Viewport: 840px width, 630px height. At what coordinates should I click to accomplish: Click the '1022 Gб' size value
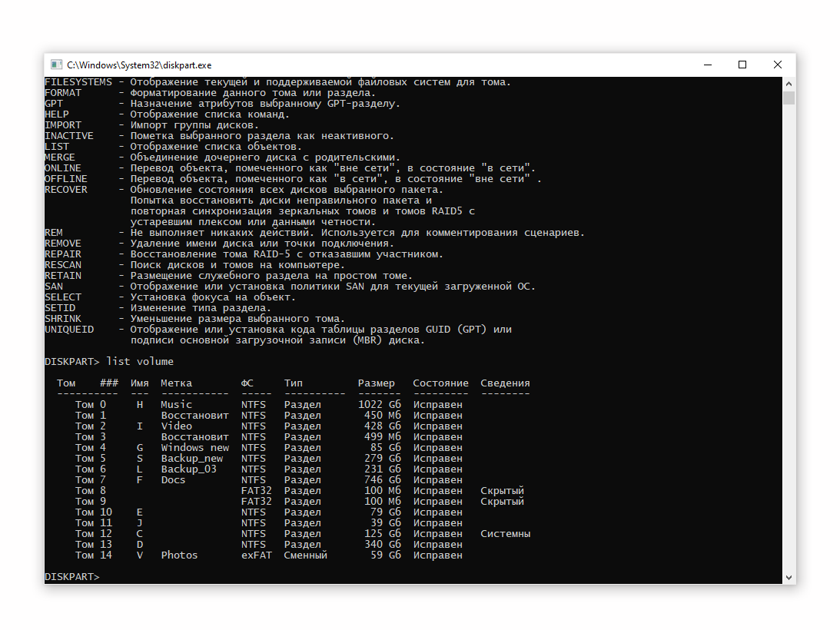[380, 404]
